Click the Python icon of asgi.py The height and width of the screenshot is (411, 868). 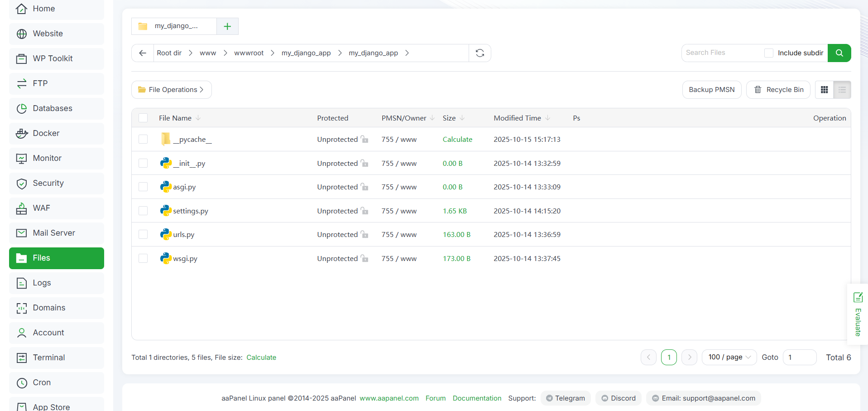(x=166, y=187)
